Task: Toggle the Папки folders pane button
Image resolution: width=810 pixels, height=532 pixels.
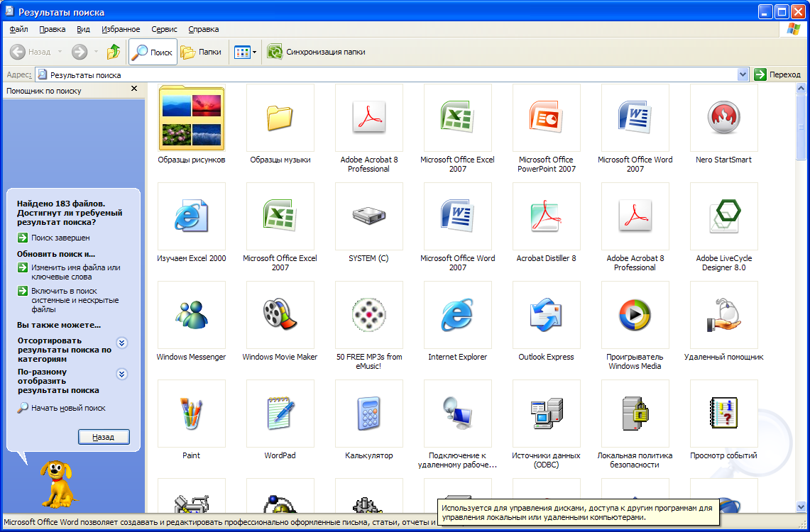Action: point(201,52)
